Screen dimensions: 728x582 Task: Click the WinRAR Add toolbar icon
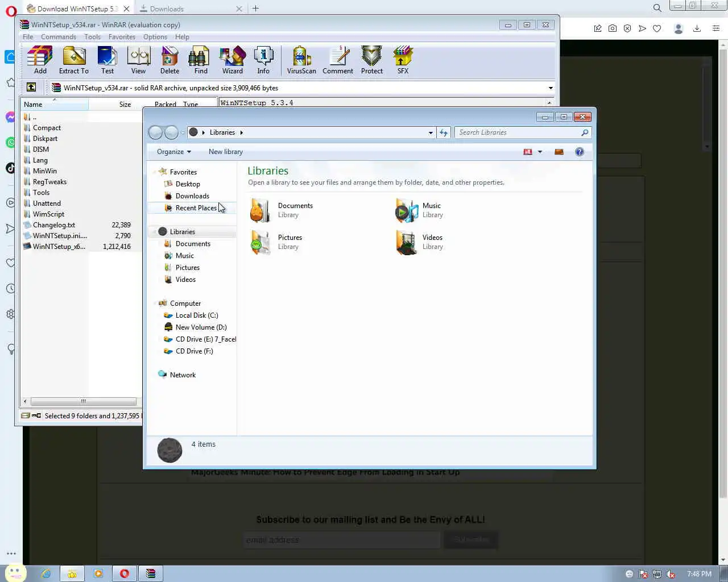pyautogui.click(x=40, y=60)
